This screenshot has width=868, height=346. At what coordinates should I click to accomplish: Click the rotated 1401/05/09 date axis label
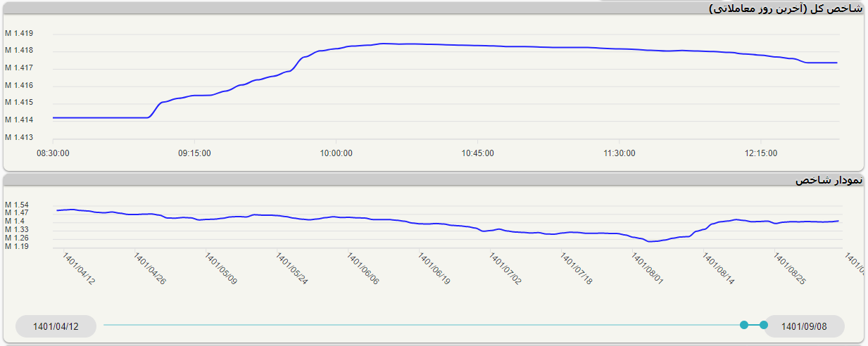coord(221,269)
